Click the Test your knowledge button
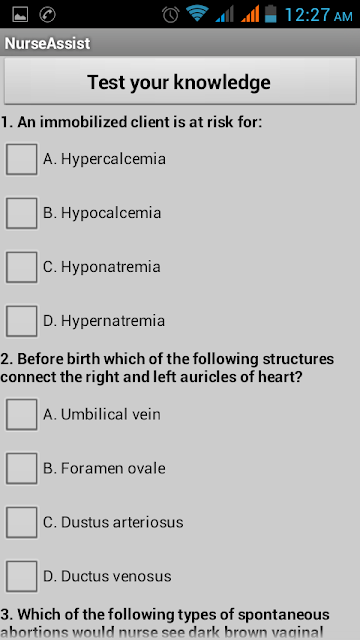 [x=180, y=81]
